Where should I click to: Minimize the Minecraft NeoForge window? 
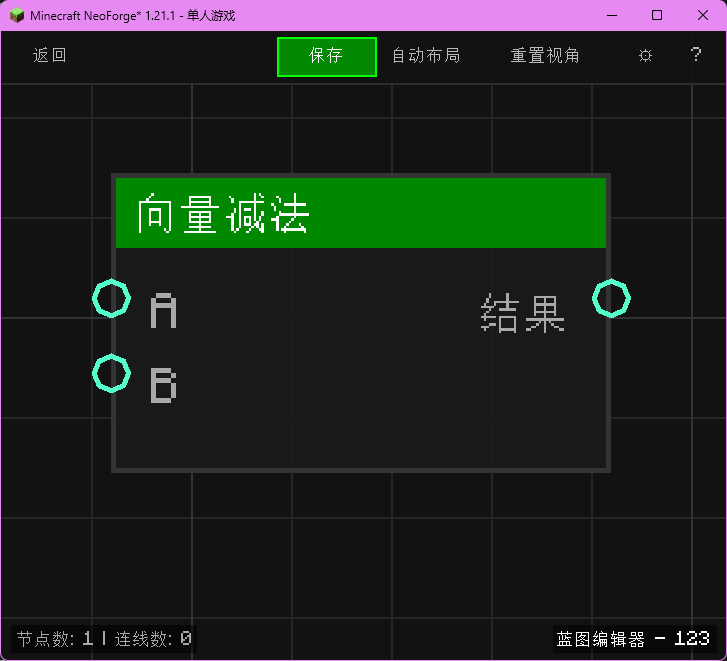[611, 15]
